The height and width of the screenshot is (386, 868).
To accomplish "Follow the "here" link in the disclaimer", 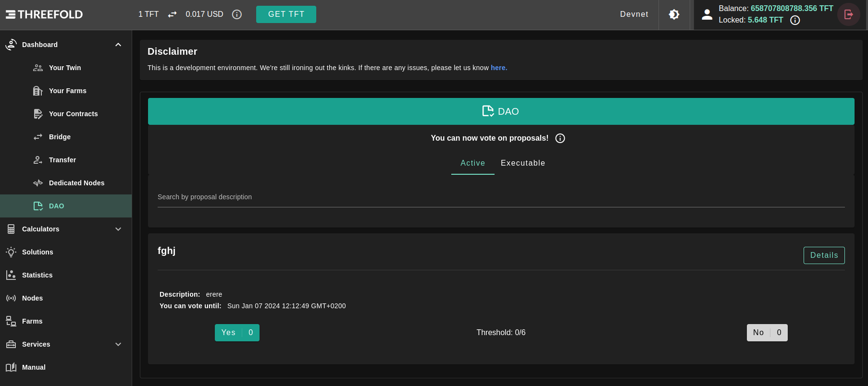I will [x=498, y=68].
